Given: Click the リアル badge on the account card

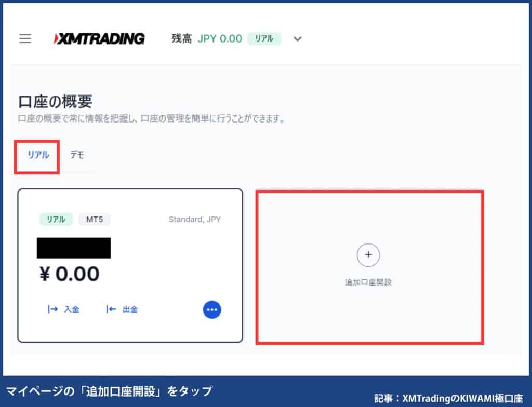Looking at the screenshot, I should (x=56, y=219).
